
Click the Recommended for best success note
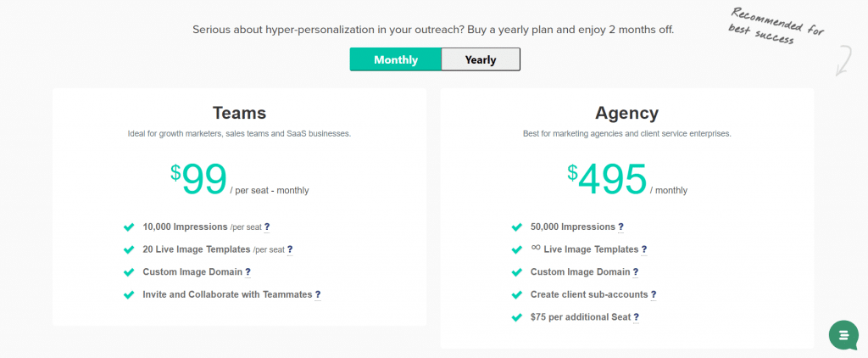tap(776, 26)
